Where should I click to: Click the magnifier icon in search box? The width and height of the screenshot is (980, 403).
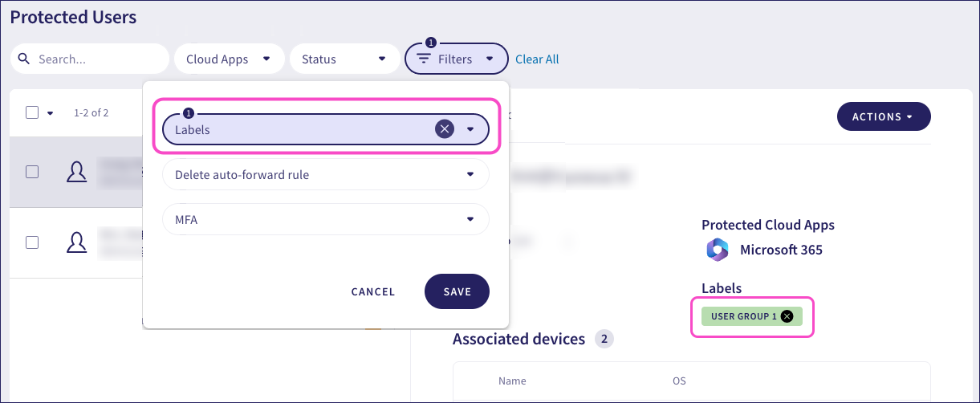[24, 59]
